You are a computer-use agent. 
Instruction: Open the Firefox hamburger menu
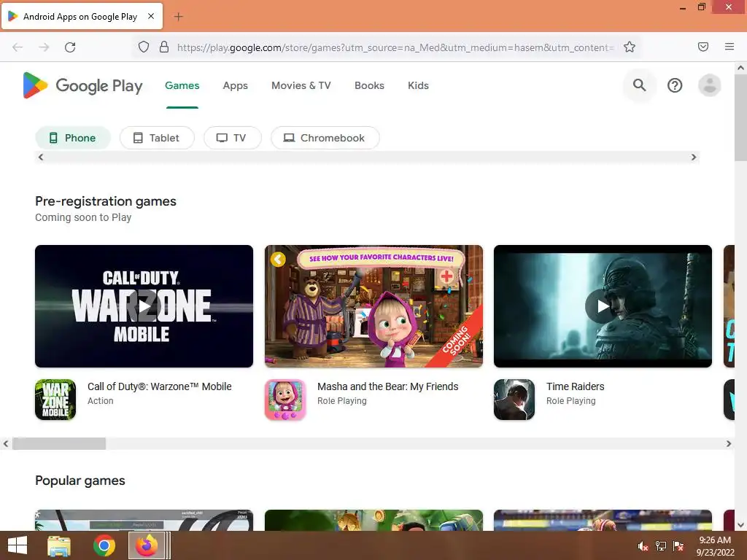tap(729, 47)
